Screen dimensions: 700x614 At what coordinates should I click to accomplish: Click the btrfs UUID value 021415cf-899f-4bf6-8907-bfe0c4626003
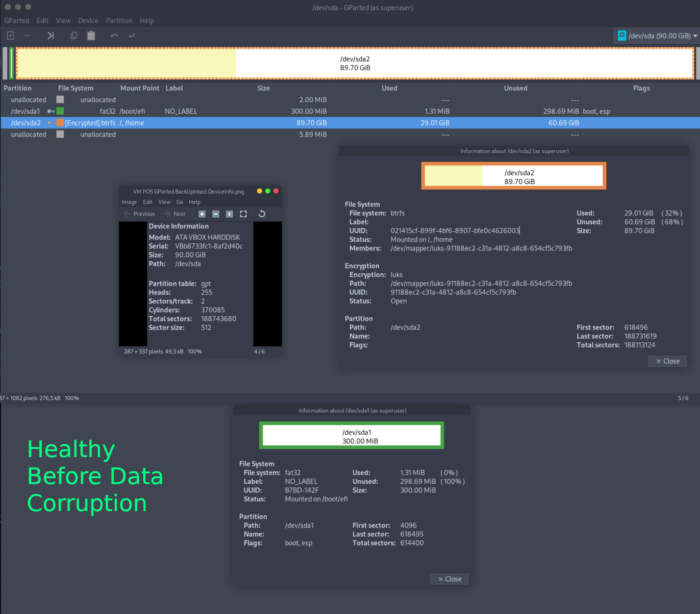[x=455, y=231]
